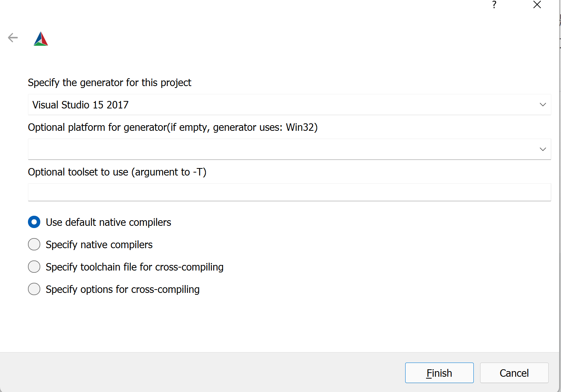Choose Specify options for cross-compiling
Image resolution: width=561 pixels, height=392 pixels.
34,289
